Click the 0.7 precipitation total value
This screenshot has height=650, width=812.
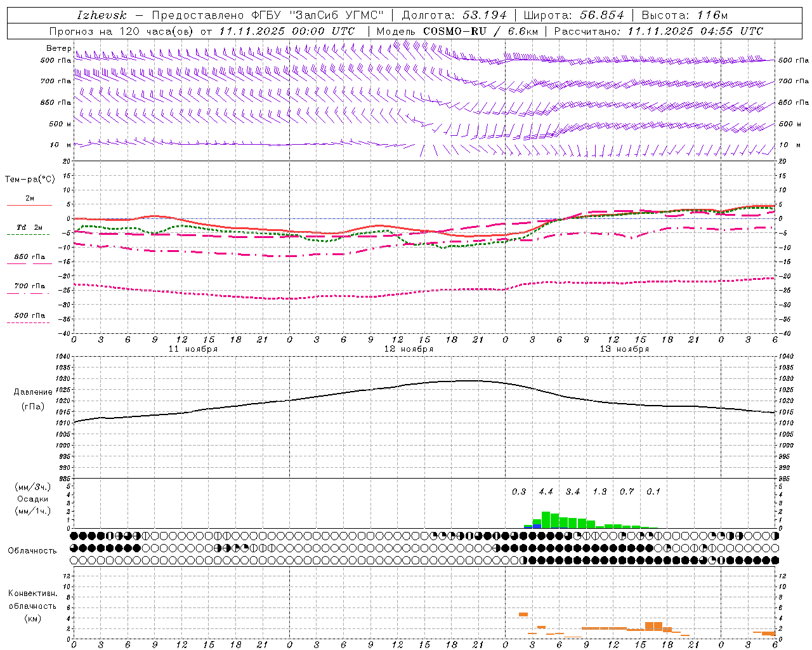(x=627, y=491)
